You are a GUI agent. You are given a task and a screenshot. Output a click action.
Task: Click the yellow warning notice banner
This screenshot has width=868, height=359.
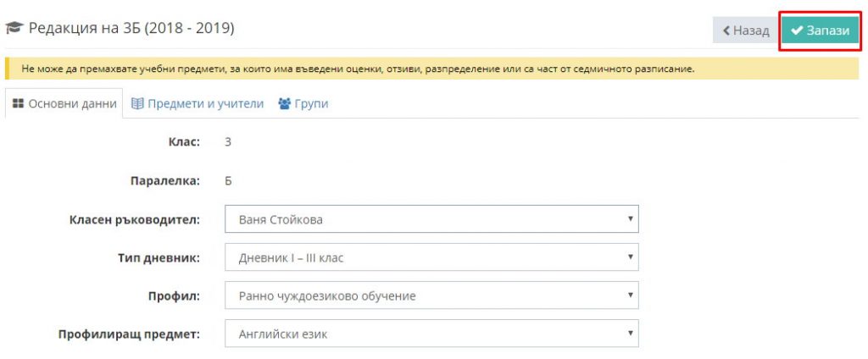click(431, 69)
